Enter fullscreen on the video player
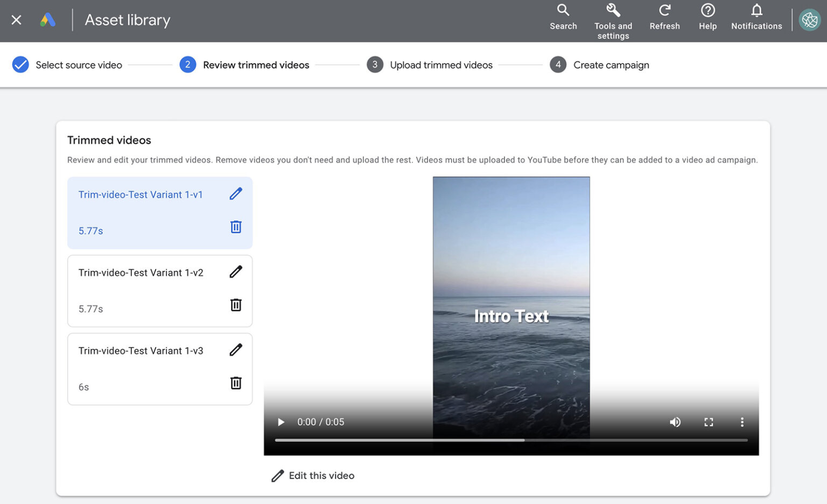827x504 pixels. (709, 422)
